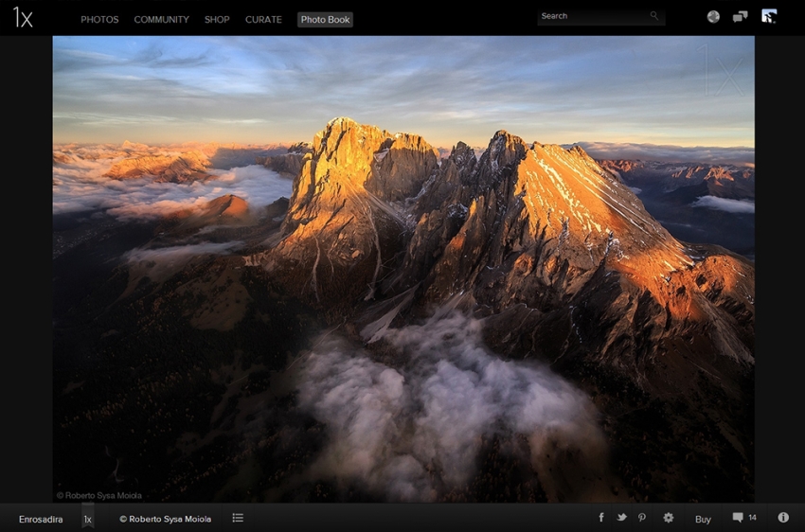
Task: Go to the SHOP menu
Action: pos(217,20)
